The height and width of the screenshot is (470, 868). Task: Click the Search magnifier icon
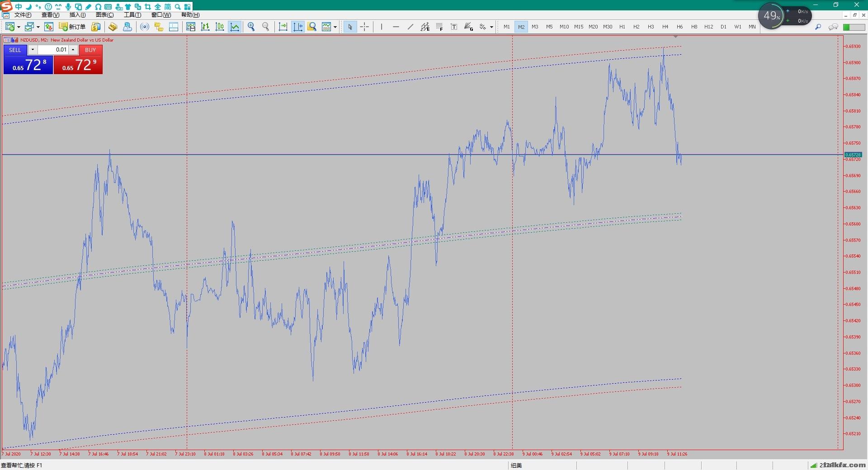[x=818, y=27]
